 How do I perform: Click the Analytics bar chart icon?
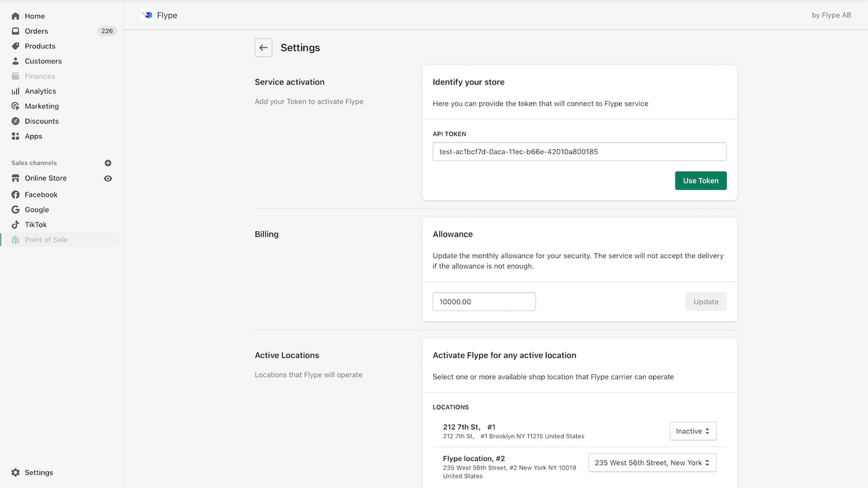point(16,91)
